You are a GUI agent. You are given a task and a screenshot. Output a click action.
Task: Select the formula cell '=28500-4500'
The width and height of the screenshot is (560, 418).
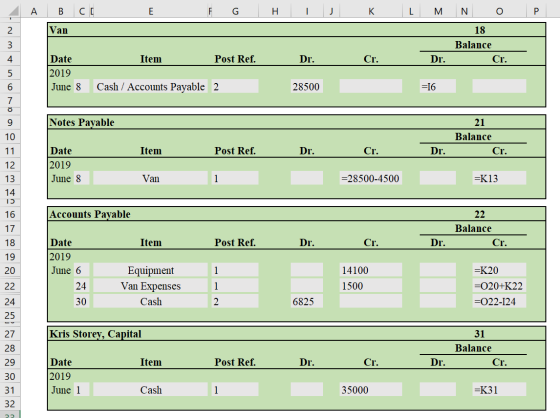[x=371, y=178]
